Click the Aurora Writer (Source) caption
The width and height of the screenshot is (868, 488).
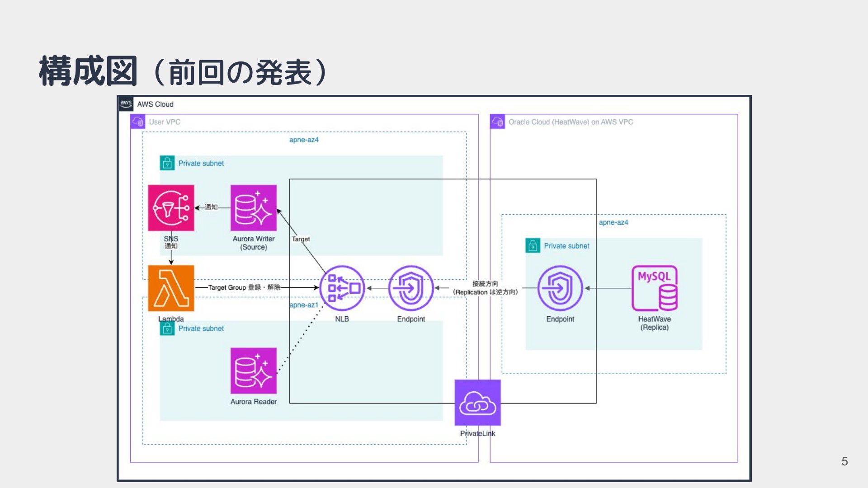pos(254,243)
